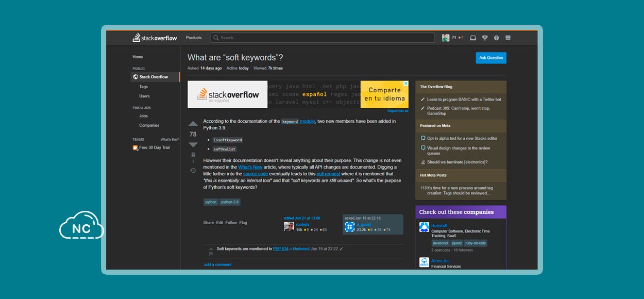The width and height of the screenshot is (644, 299).
Task: Open the post activity history icon
Action: (193, 171)
